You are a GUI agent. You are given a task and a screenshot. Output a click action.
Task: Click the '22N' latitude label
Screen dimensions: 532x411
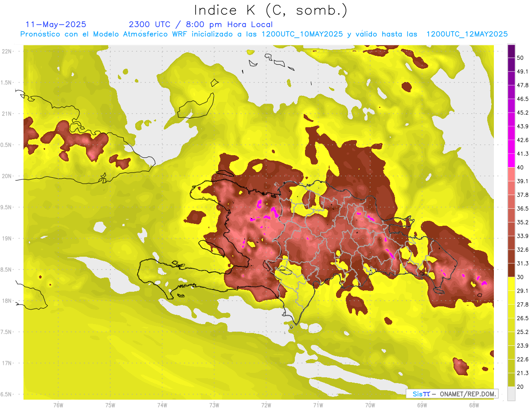click(x=7, y=51)
